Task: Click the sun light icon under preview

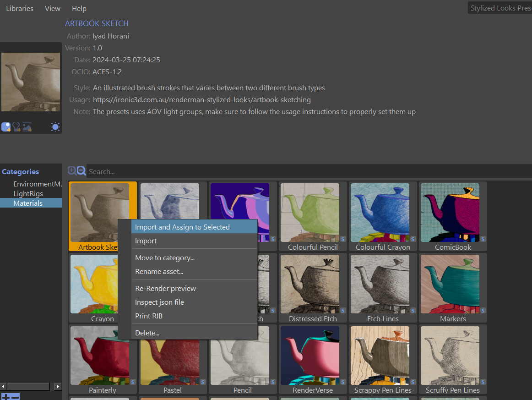Action: click(55, 127)
